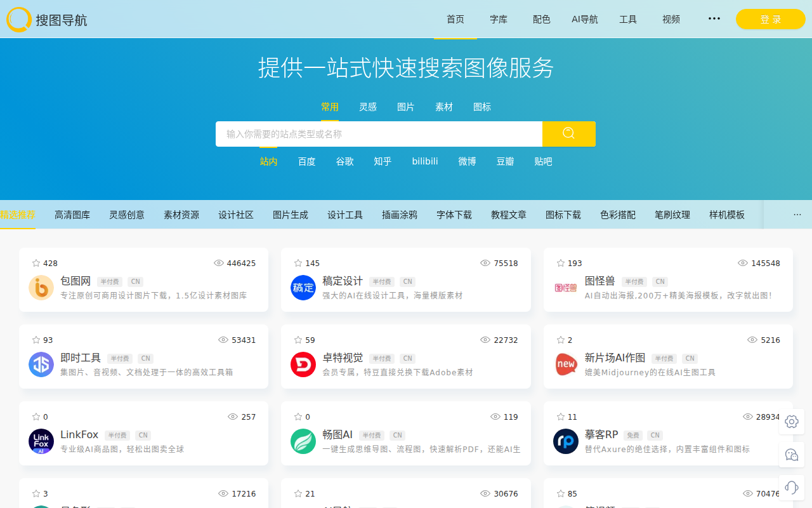The height and width of the screenshot is (508, 812).
Task: Switch to 高清图库 category
Action: click(x=72, y=215)
